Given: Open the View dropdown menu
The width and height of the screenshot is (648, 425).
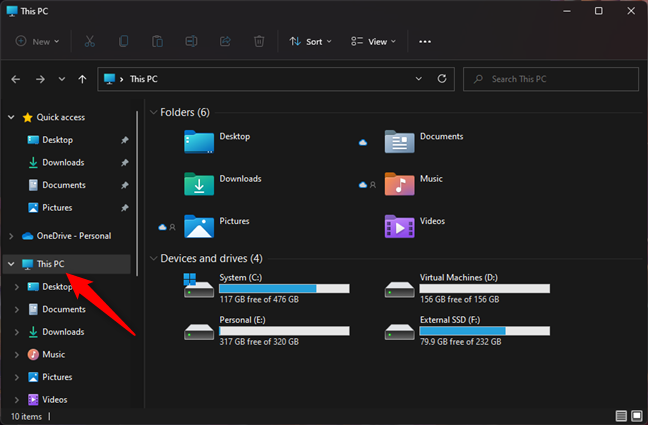Looking at the screenshot, I should click(x=373, y=41).
